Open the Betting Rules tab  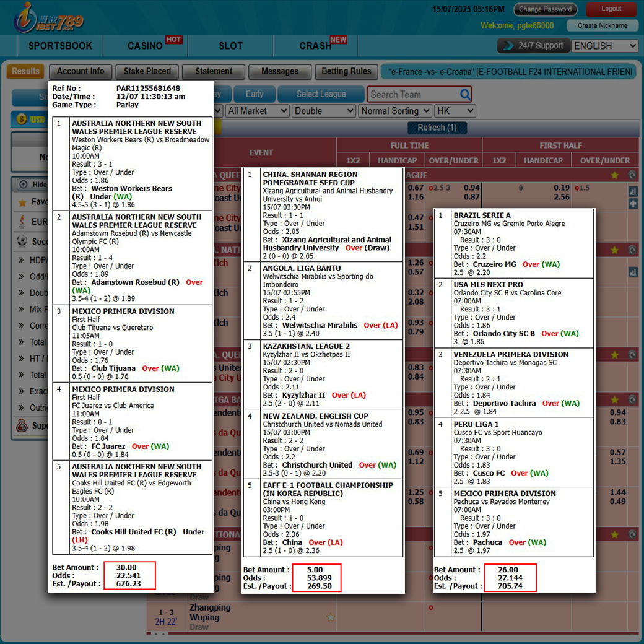coord(346,71)
